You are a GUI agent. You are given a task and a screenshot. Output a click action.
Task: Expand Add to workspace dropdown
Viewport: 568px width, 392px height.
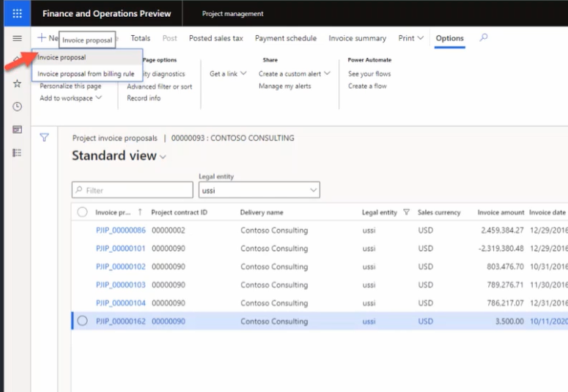point(70,98)
